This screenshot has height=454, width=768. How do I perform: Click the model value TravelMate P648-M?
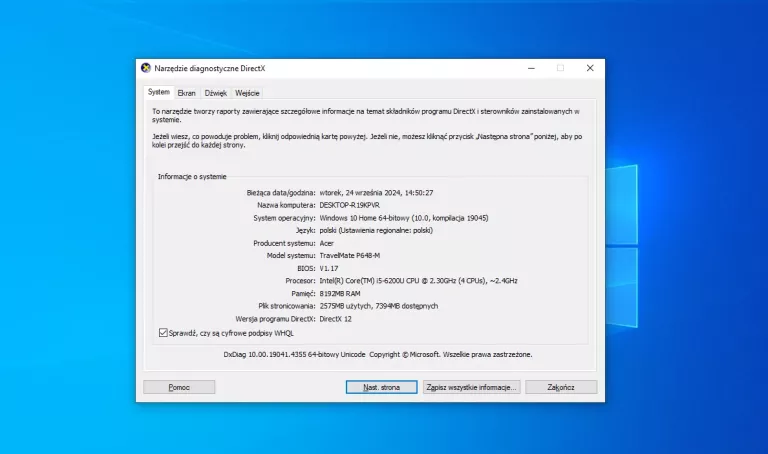click(x=349, y=256)
